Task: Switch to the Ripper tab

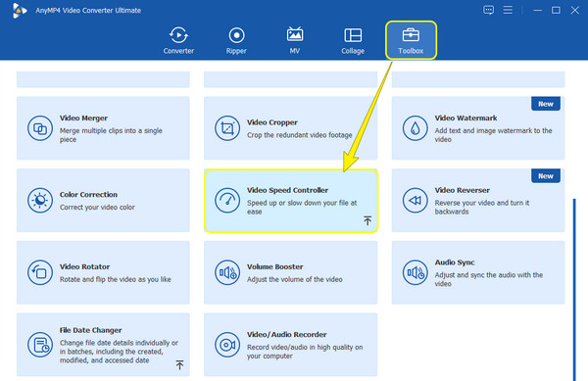Action: [x=236, y=40]
